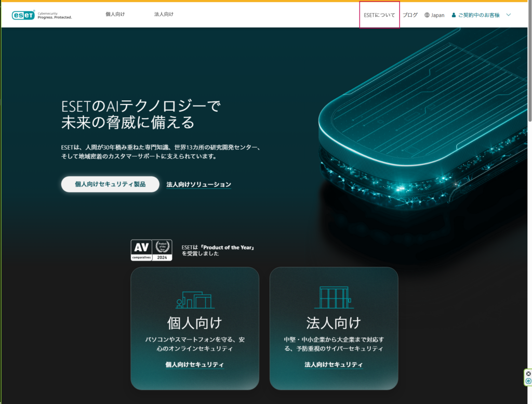Screen dimensions: 532x404
Task: Close the floating side widget with X icon
Action: (528, 373)
